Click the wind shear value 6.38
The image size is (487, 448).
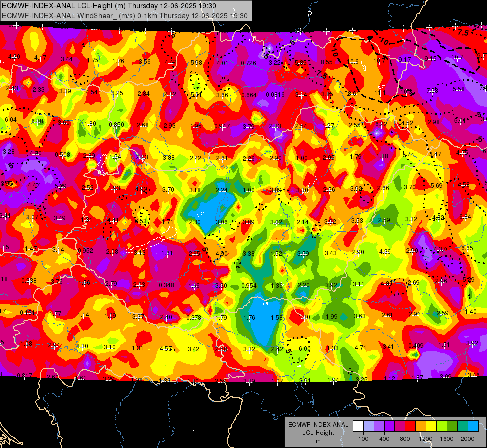(37, 121)
